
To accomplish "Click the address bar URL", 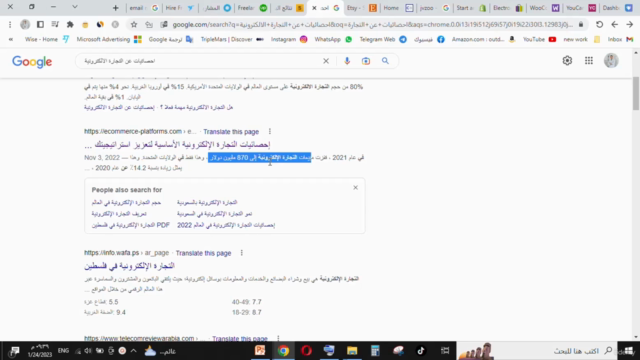I will tap(372, 24).
